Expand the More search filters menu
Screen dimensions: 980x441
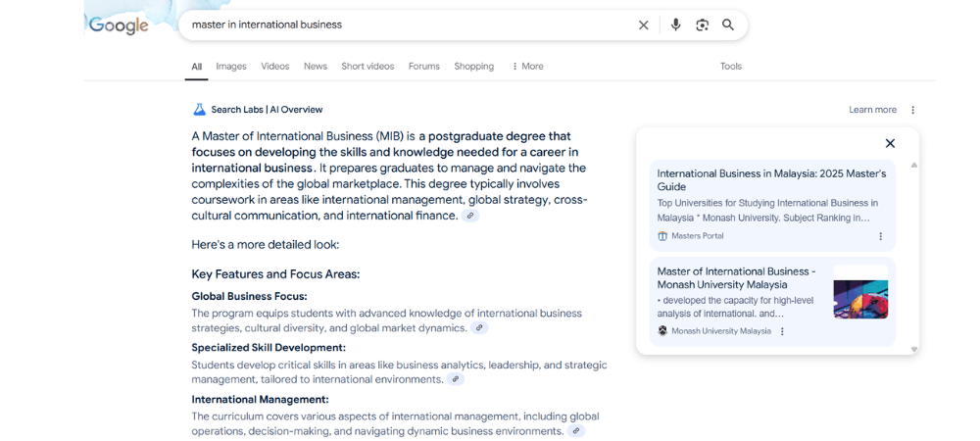tap(527, 67)
